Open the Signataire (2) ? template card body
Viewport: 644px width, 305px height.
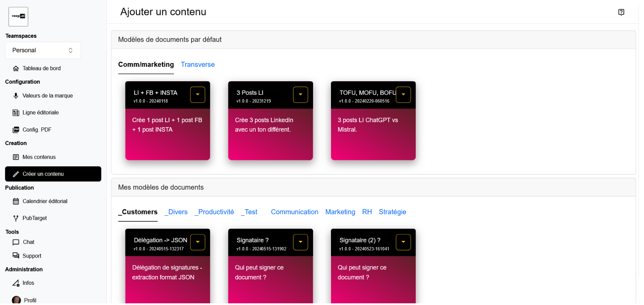click(373, 279)
